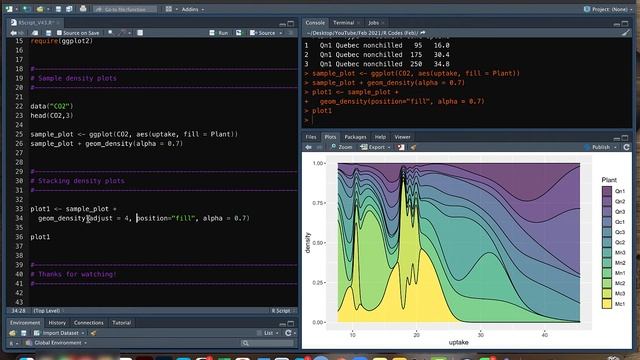Toggle the Source on Save checkbox
The width and height of the screenshot is (640, 360).
pyautogui.click(x=60, y=33)
